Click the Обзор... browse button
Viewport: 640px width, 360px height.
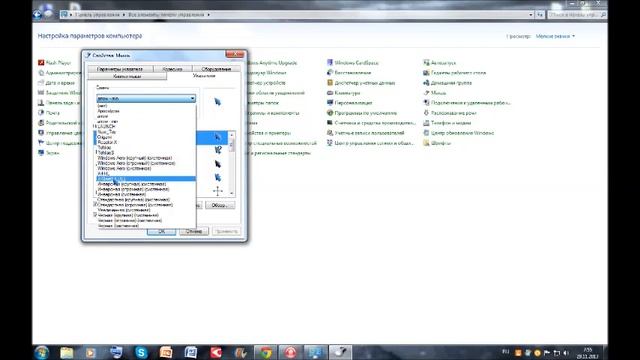(x=220, y=205)
